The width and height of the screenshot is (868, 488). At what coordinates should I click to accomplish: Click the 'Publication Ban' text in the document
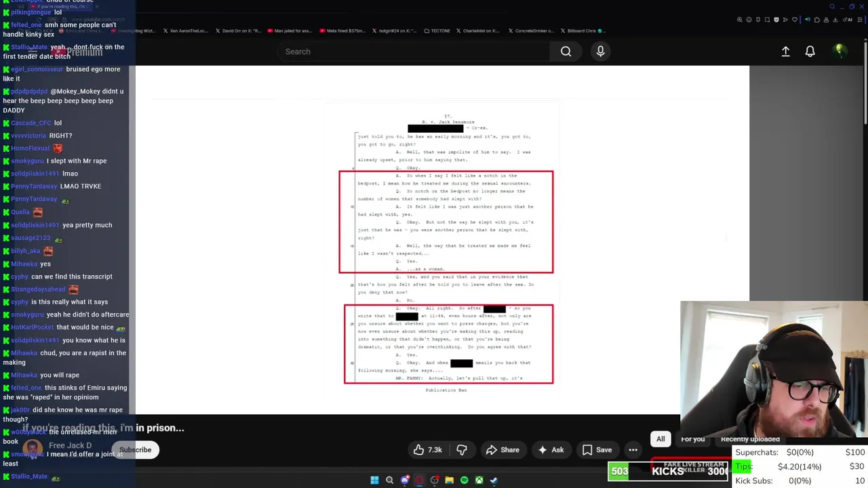446,390
